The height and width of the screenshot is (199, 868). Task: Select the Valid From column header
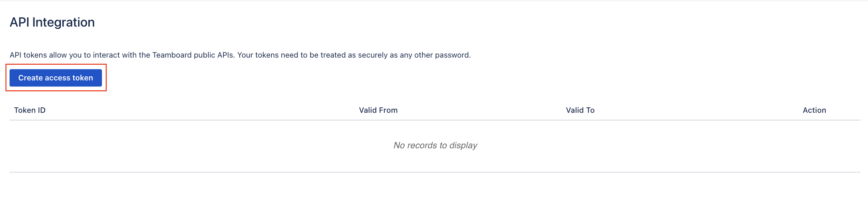tap(378, 110)
